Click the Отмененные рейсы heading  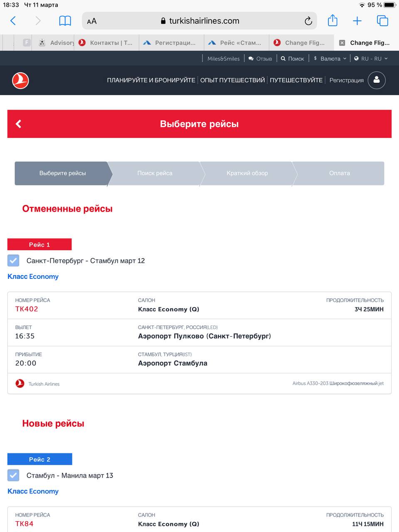pyautogui.click(x=67, y=209)
